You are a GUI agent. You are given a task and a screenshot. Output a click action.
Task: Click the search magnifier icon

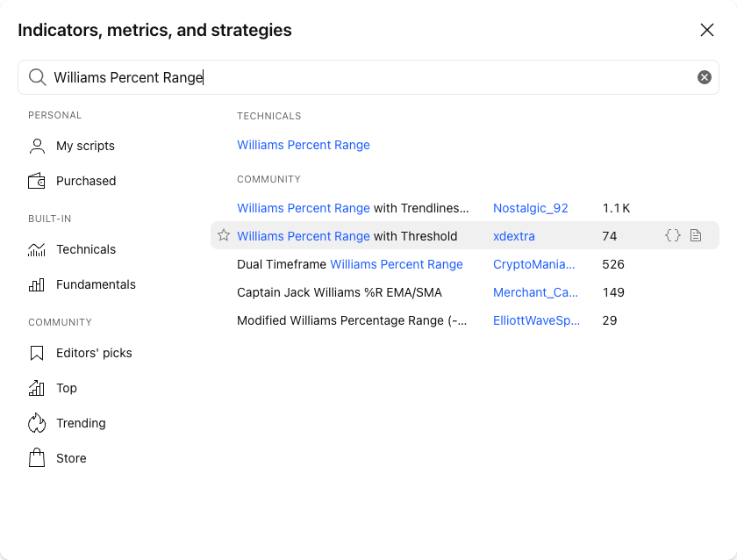(x=37, y=77)
